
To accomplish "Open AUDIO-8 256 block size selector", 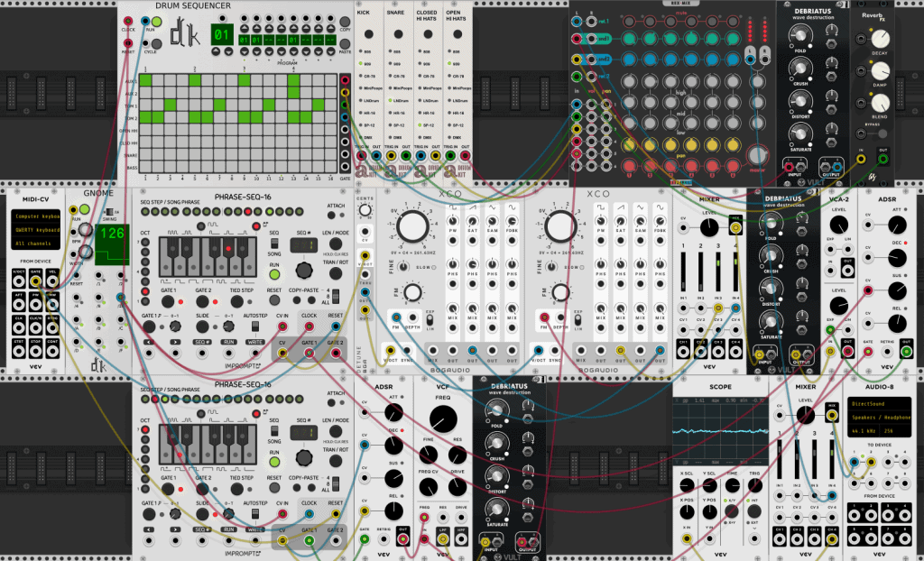I will click(x=894, y=431).
